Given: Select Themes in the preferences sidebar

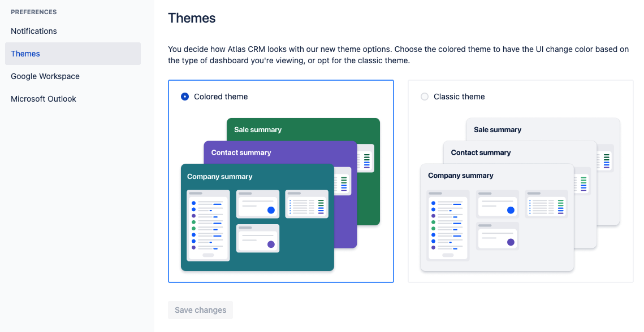Looking at the screenshot, I should 25,54.
